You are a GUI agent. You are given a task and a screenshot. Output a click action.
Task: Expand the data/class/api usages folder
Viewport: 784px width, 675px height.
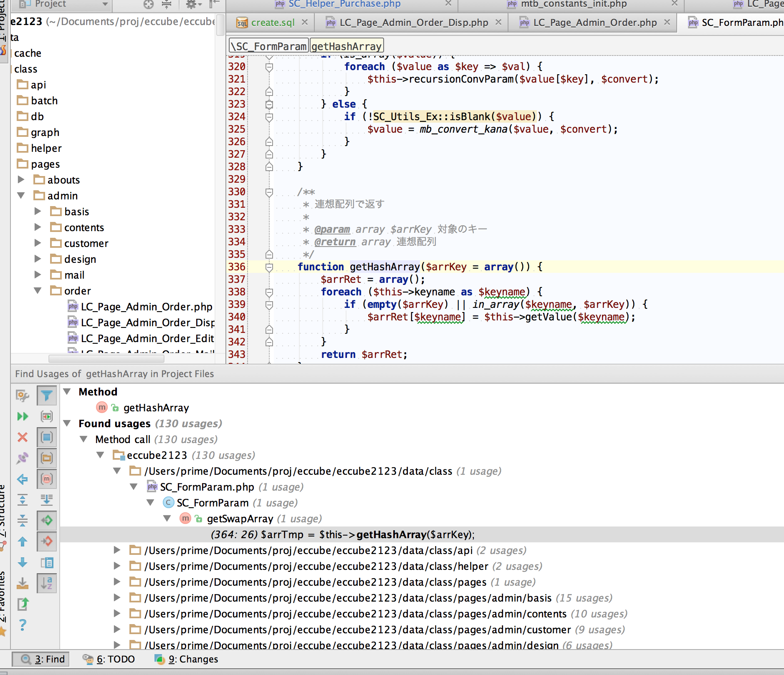point(117,550)
